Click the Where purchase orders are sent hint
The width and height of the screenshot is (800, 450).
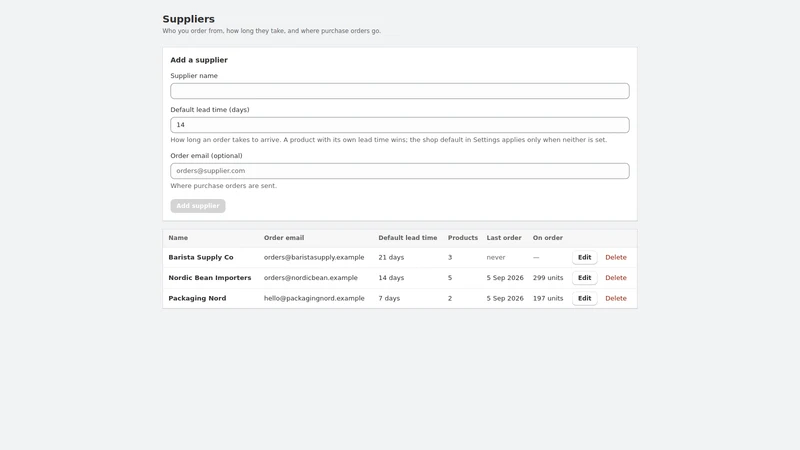223,186
